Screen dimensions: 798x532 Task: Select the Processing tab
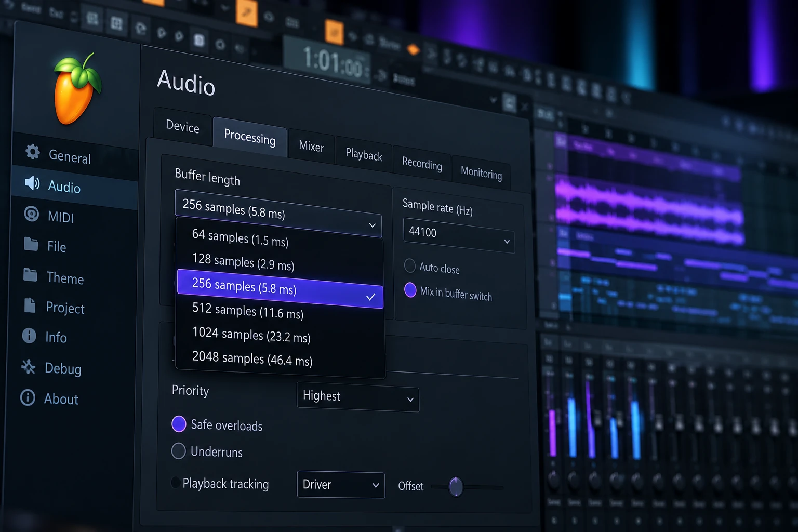click(x=250, y=137)
